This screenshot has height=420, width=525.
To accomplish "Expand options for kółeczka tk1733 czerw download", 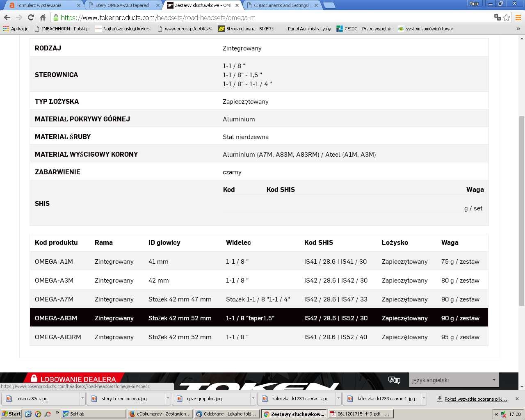I will 338,398.
